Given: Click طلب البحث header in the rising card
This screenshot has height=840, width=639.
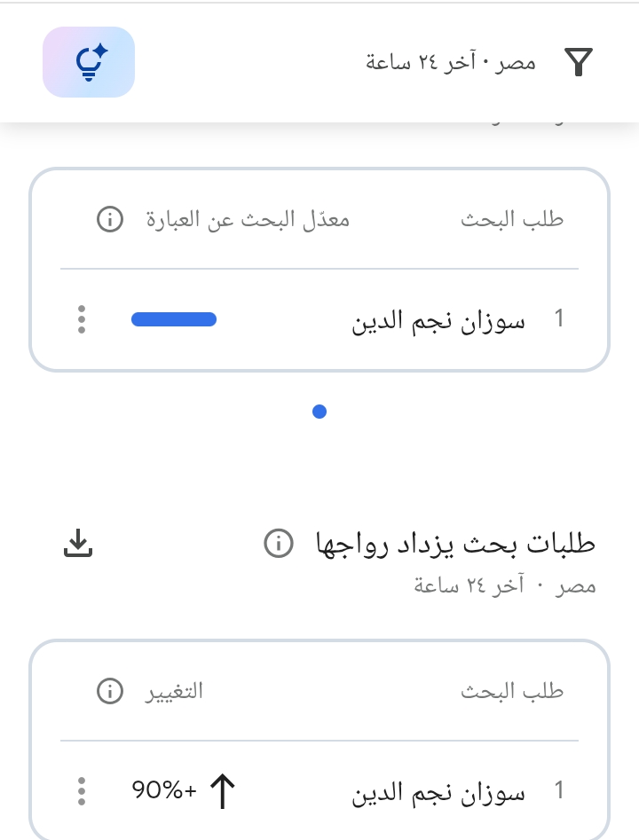Looking at the screenshot, I should pyautogui.click(x=512, y=691).
